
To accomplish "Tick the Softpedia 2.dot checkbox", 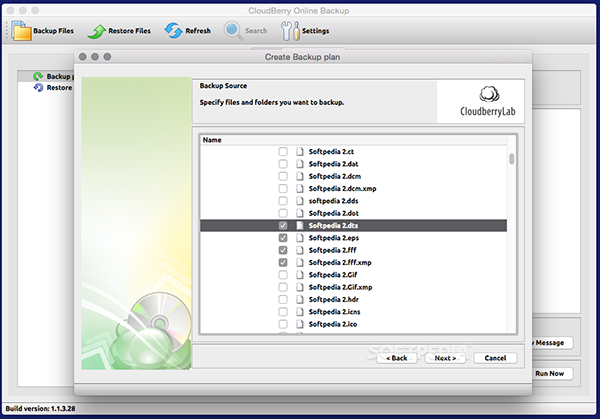I will pyautogui.click(x=283, y=213).
